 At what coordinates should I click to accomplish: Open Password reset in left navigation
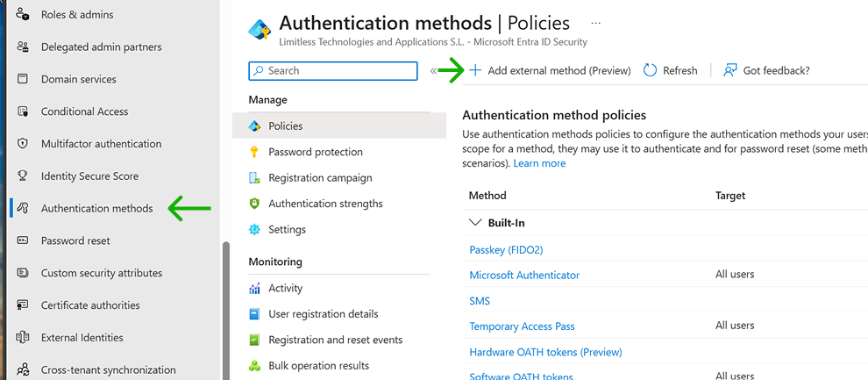[x=75, y=240]
